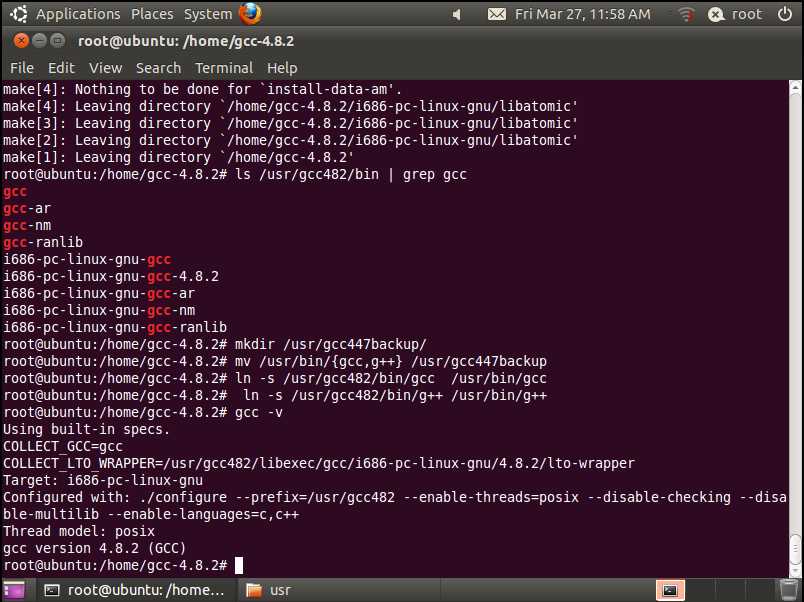Open the Ubuntu logo menu icon
This screenshot has height=602, width=804.
click(x=19, y=14)
